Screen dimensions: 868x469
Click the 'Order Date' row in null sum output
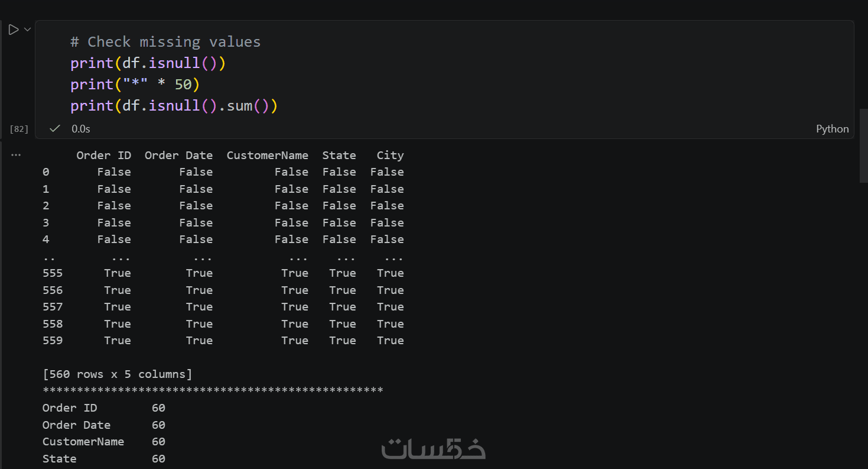point(76,425)
